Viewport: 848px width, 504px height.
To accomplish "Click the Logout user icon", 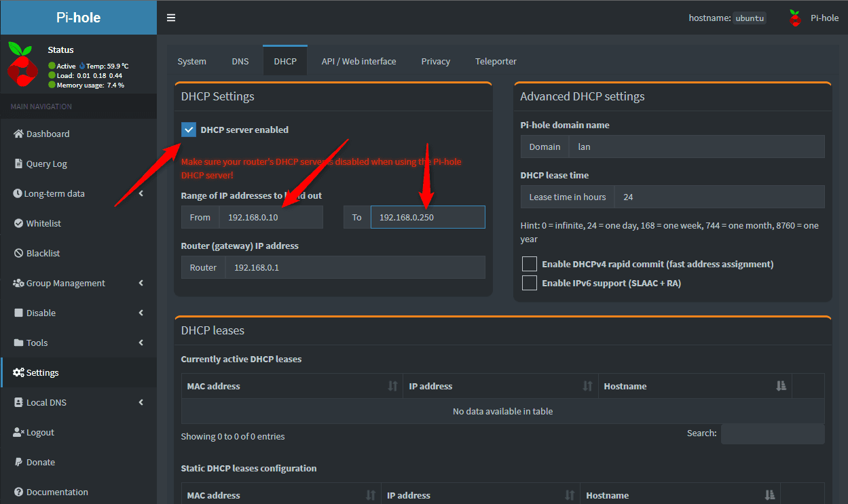I will tap(19, 432).
